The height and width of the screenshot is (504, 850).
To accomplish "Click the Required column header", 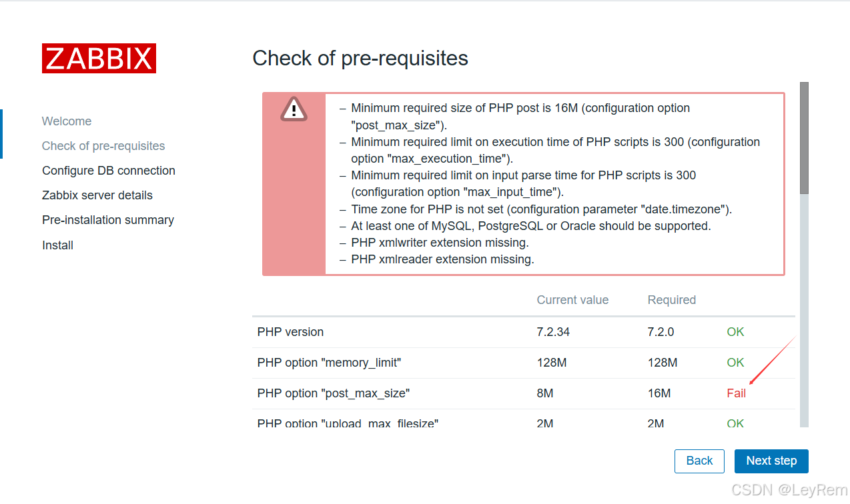I will [672, 300].
